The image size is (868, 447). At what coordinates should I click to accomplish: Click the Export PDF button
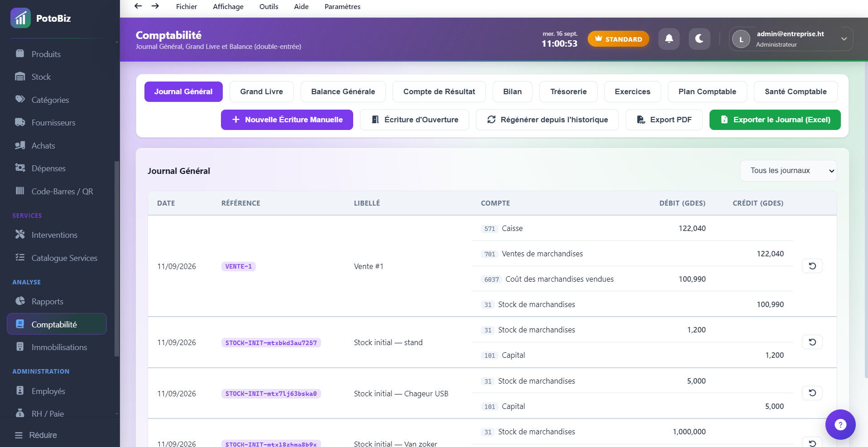pos(664,120)
